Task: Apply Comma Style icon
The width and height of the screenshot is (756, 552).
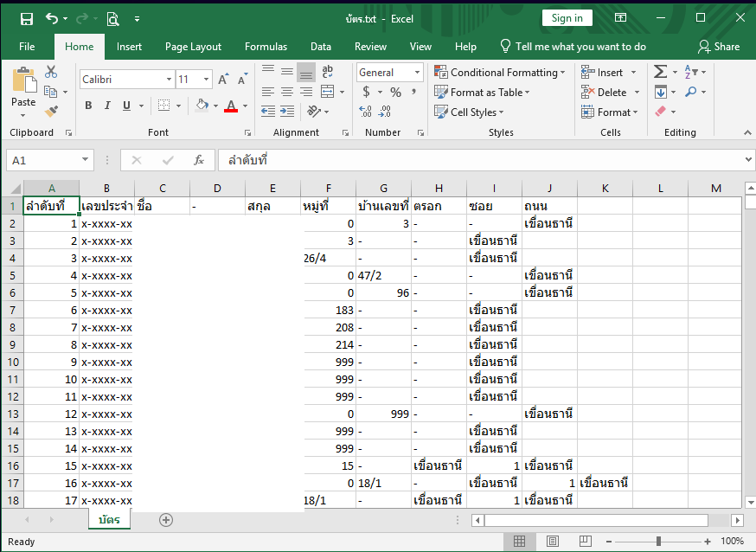Action: click(413, 92)
